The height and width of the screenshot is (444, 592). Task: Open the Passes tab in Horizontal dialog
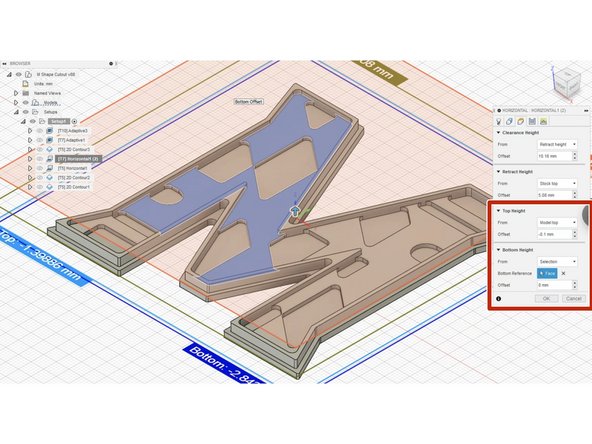532,121
